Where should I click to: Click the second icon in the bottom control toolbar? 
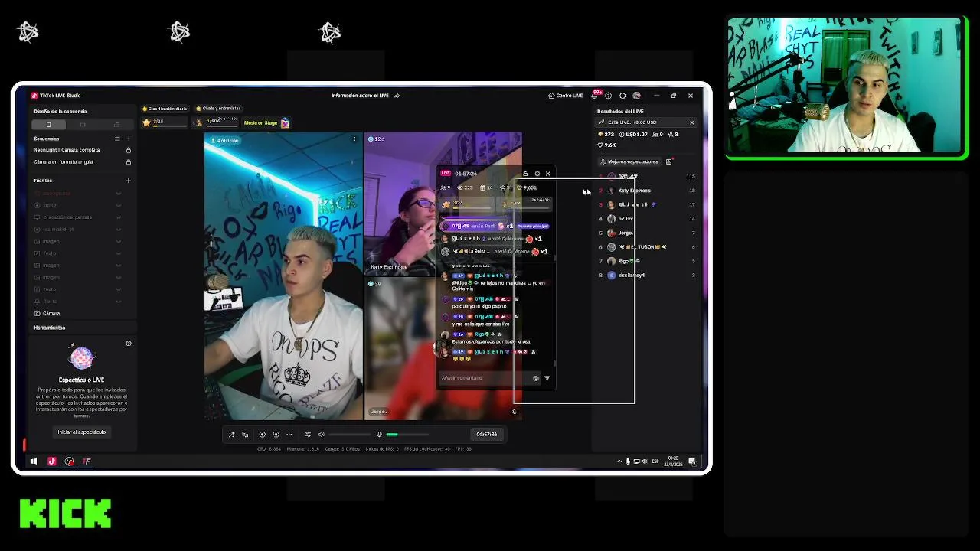point(245,435)
